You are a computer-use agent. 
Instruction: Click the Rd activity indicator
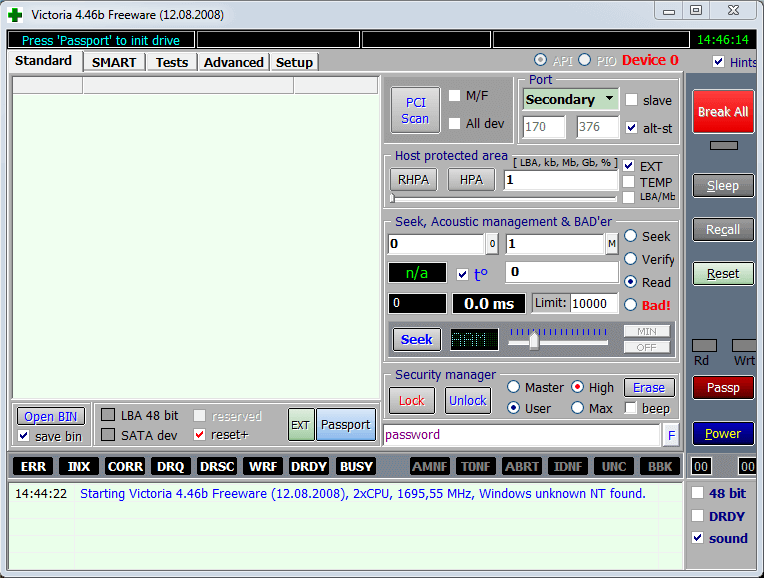coord(704,346)
